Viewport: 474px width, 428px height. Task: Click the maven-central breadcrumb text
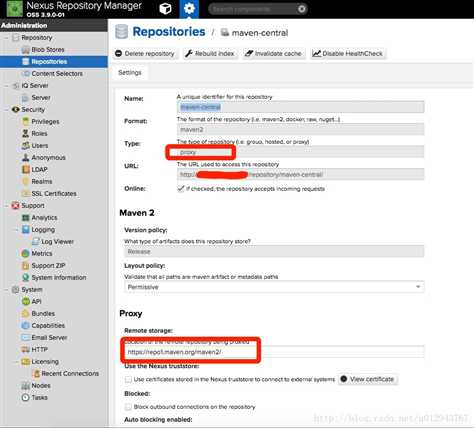260,33
